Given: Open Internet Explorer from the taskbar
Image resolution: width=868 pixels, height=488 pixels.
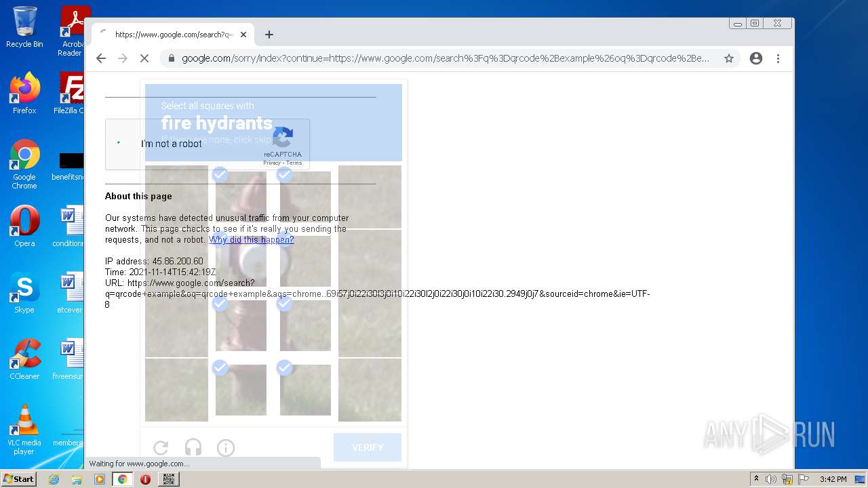Looking at the screenshot, I should (54, 479).
